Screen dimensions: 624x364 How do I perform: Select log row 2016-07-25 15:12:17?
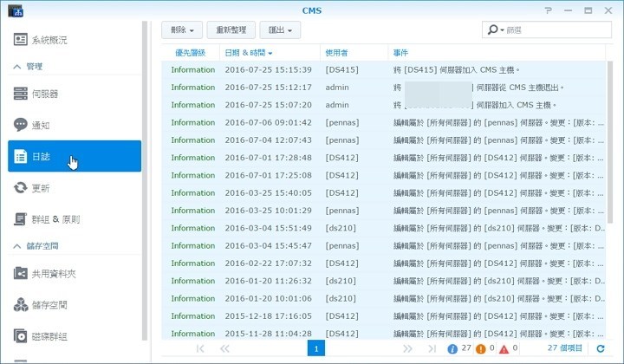tap(384, 88)
